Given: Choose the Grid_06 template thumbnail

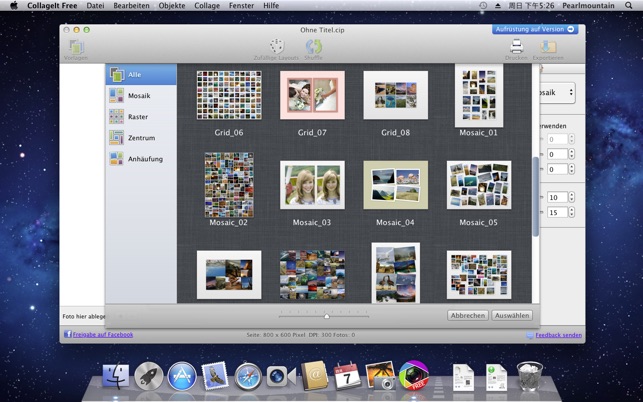Looking at the screenshot, I should 229,95.
